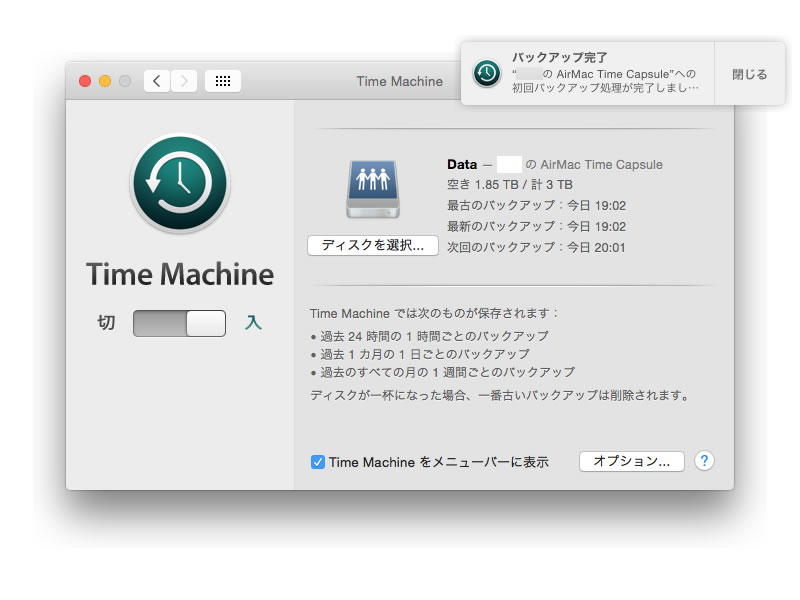Viewport: 800px width, 600px height.
Task: Dismiss the notification with 閉じる
Action: [x=749, y=74]
